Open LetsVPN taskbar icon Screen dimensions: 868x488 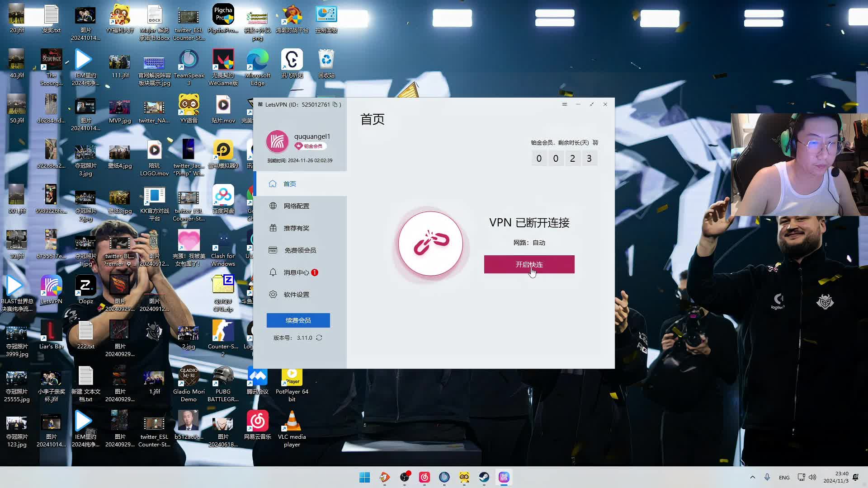pyautogui.click(x=504, y=477)
